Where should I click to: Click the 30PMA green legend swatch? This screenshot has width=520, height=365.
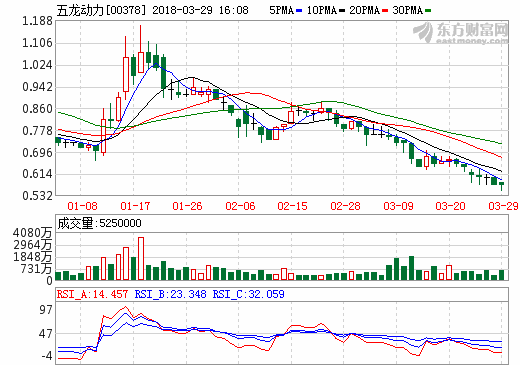click(x=428, y=11)
